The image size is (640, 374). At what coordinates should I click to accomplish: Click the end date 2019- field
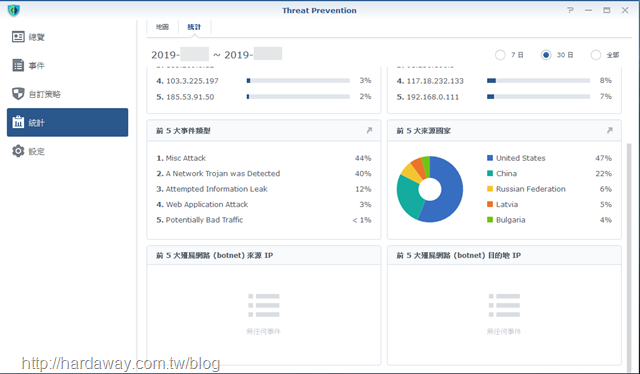253,54
